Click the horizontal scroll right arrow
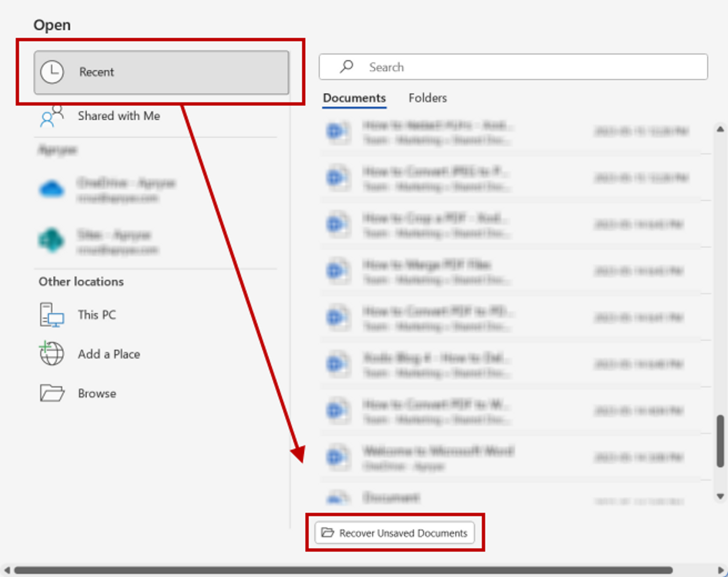The image size is (728, 577). pyautogui.click(x=721, y=570)
